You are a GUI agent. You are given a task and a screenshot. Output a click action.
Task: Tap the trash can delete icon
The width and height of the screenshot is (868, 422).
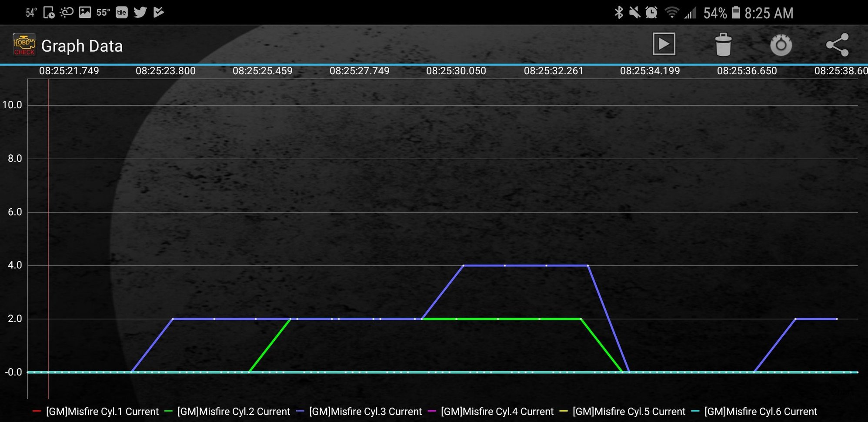[723, 45]
